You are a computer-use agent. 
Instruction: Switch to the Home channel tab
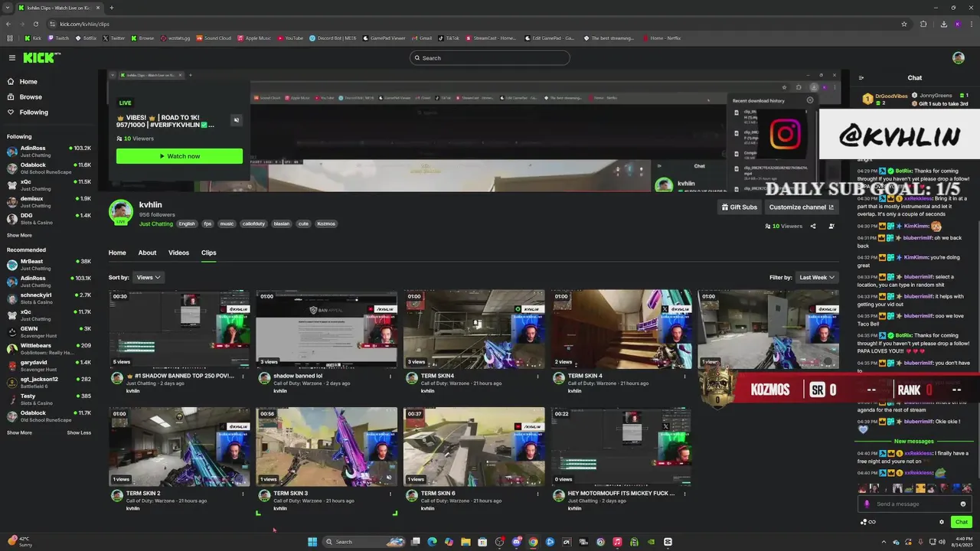[117, 253]
